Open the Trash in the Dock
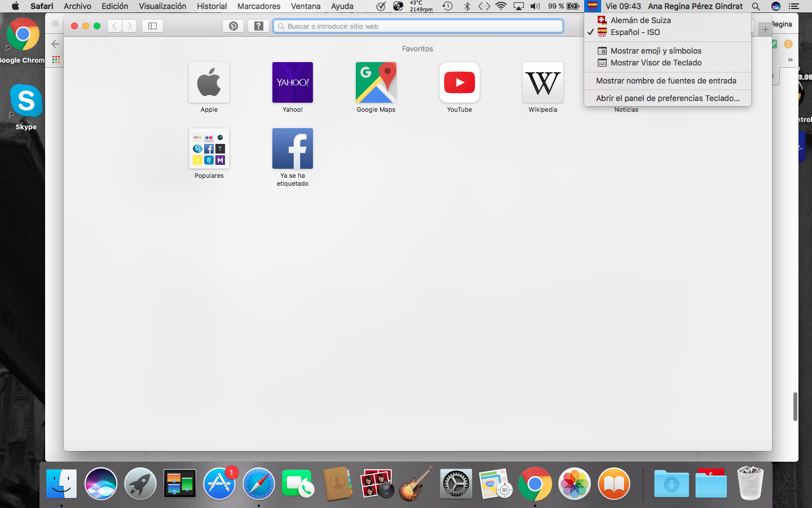Image resolution: width=812 pixels, height=508 pixels. 751,483
